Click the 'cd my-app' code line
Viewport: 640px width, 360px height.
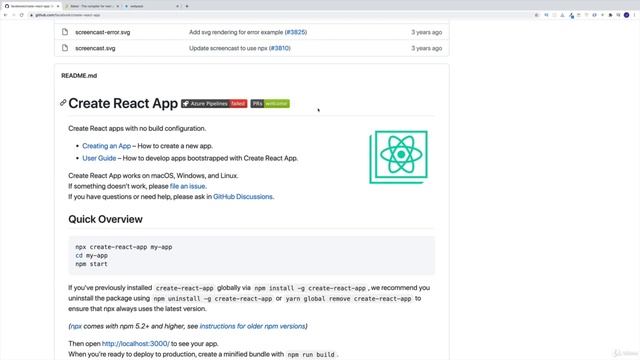[91, 256]
